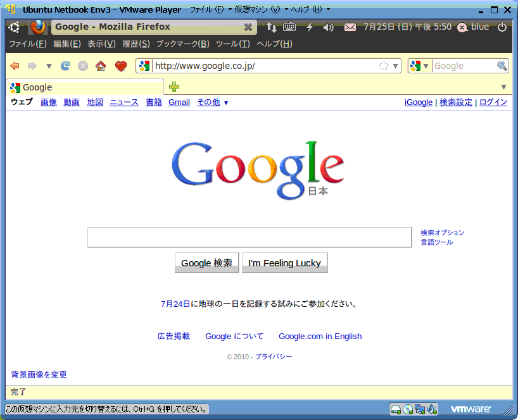Close the Firefox window from panel X

248,27
